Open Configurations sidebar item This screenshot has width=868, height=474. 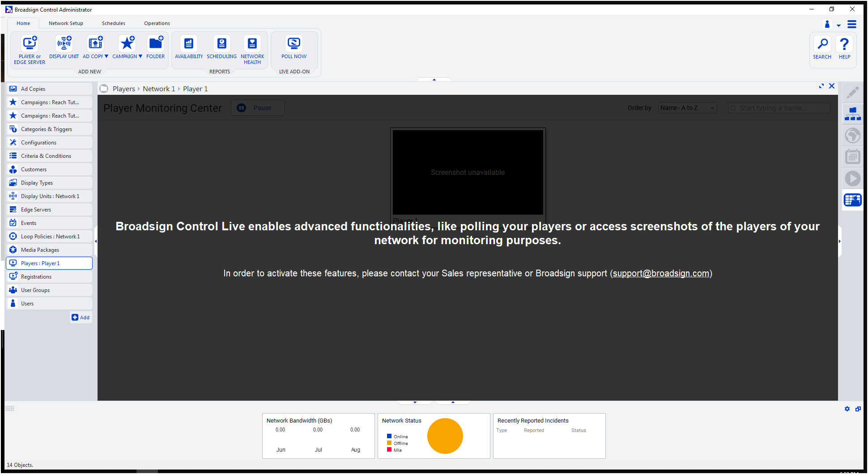49,143
